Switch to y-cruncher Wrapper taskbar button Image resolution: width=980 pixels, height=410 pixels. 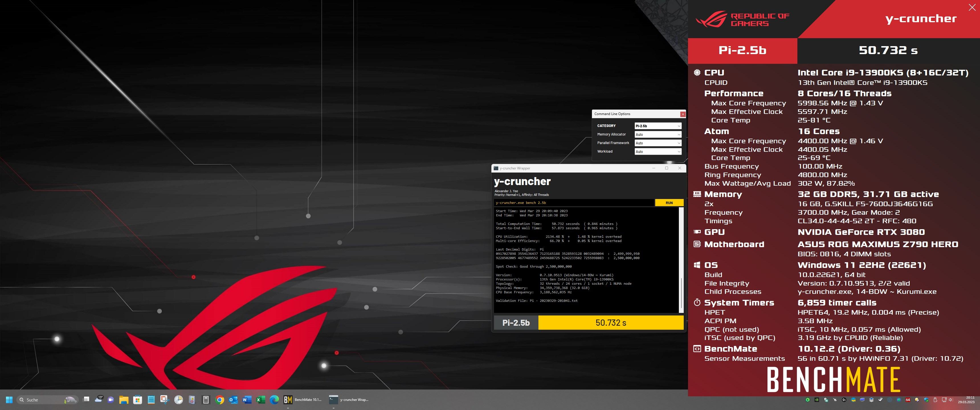pyautogui.click(x=349, y=400)
